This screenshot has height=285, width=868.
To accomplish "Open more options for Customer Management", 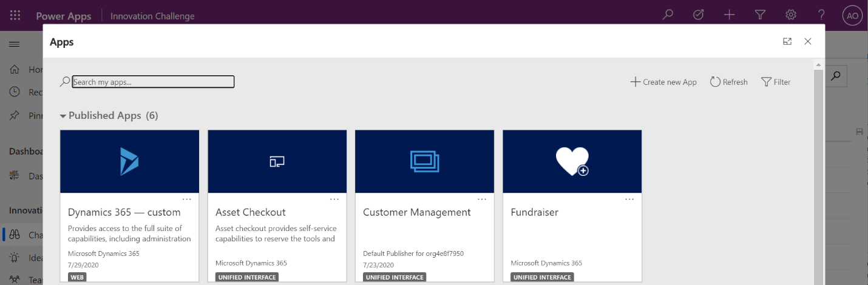I will point(482,199).
